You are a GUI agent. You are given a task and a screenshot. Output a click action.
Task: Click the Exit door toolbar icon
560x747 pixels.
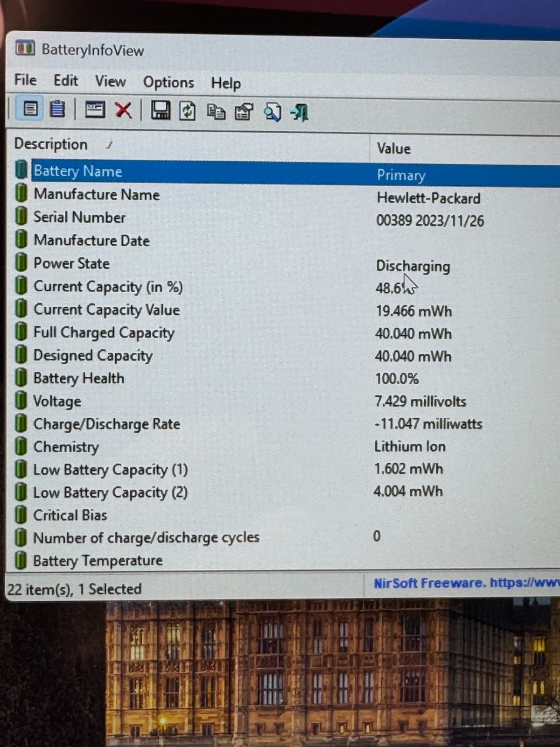pyautogui.click(x=300, y=113)
